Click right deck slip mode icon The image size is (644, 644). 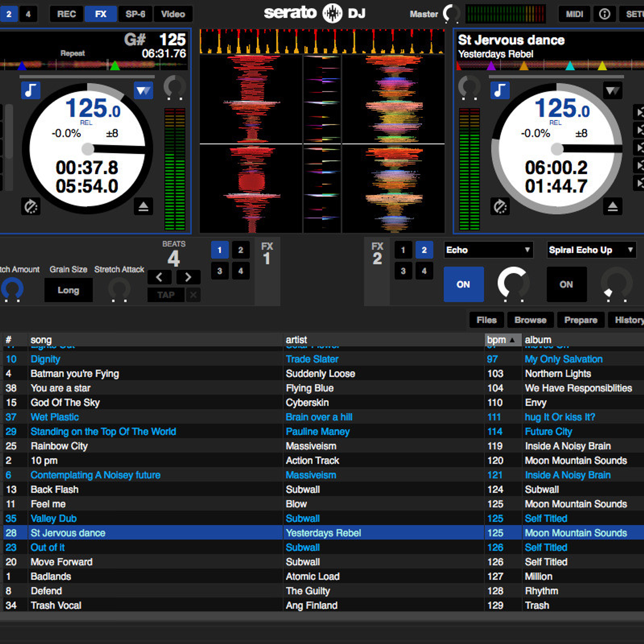[x=500, y=206]
